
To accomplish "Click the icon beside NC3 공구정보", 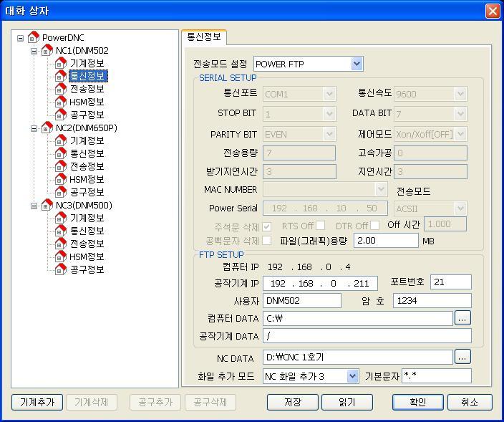I will [x=60, y=269].
